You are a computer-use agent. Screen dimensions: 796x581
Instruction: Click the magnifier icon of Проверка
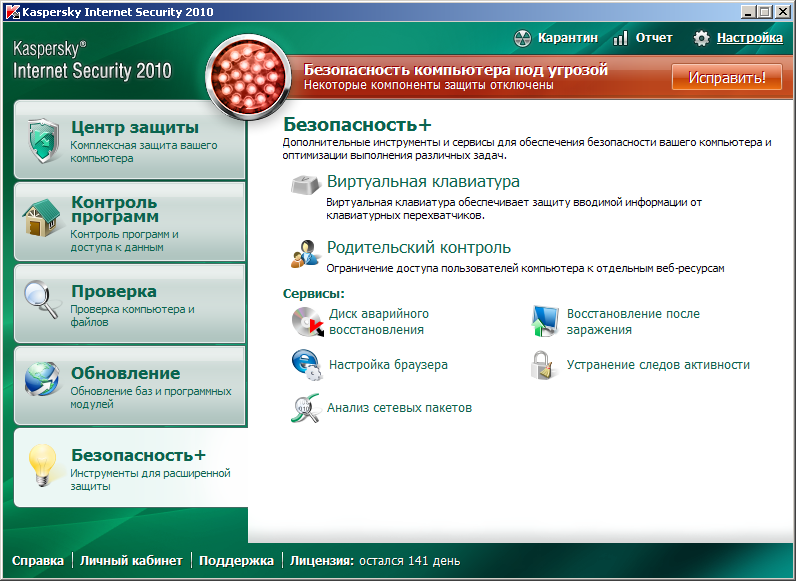[x=41, y=299]
